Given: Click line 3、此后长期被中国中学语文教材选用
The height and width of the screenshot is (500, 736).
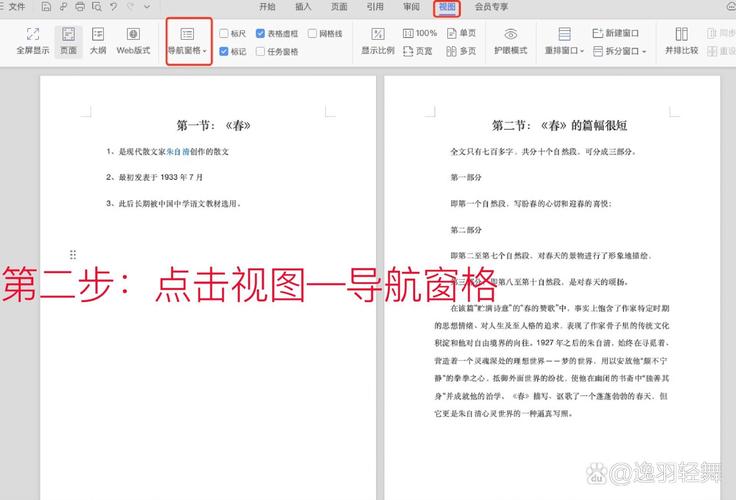Looking at the screenshot, I should click(x=174, y=203).
